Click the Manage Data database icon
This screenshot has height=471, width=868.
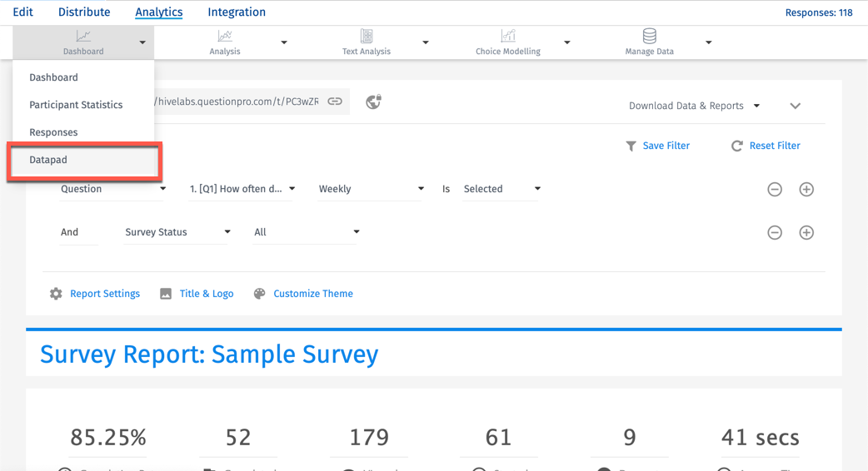pyautogui.click(x=649, y=36)
